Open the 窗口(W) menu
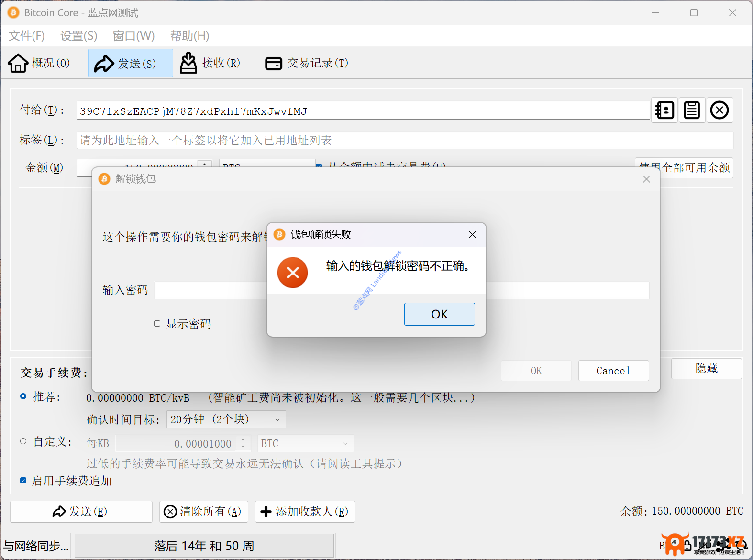Screen dimensions: 753x560 (134, 36)
